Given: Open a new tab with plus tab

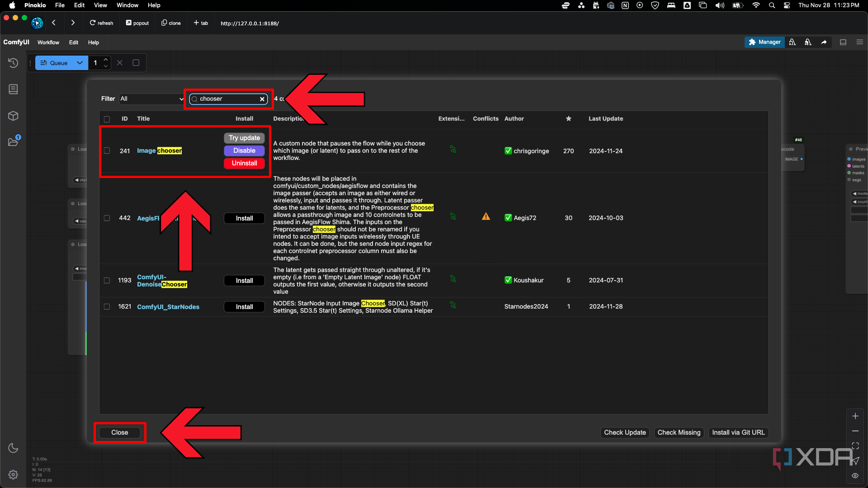Looking at the screenshot, I should pos(201,23).
